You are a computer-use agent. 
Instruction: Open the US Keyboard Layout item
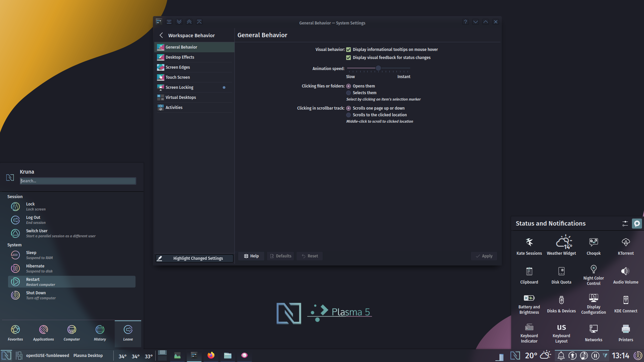pos(561,333)
